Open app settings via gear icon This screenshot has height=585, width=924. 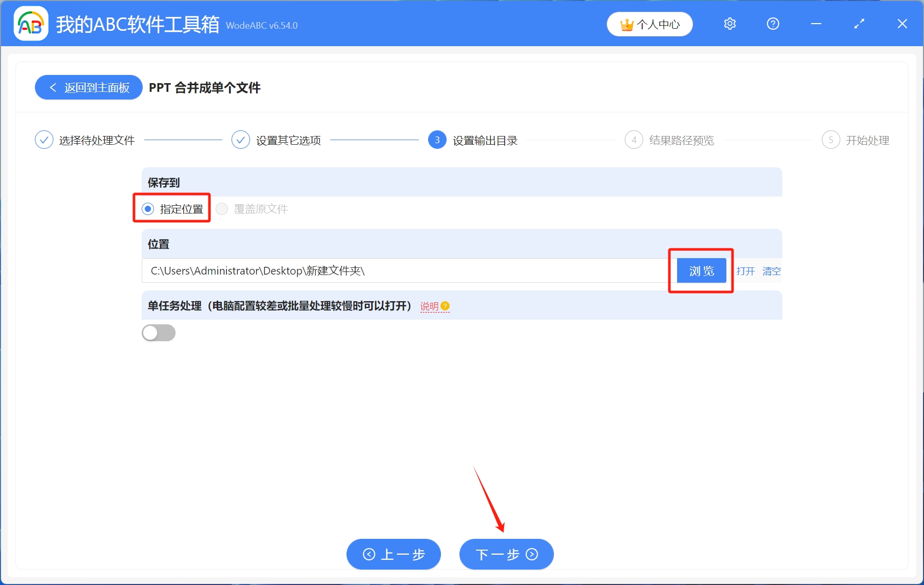[729, 24]
